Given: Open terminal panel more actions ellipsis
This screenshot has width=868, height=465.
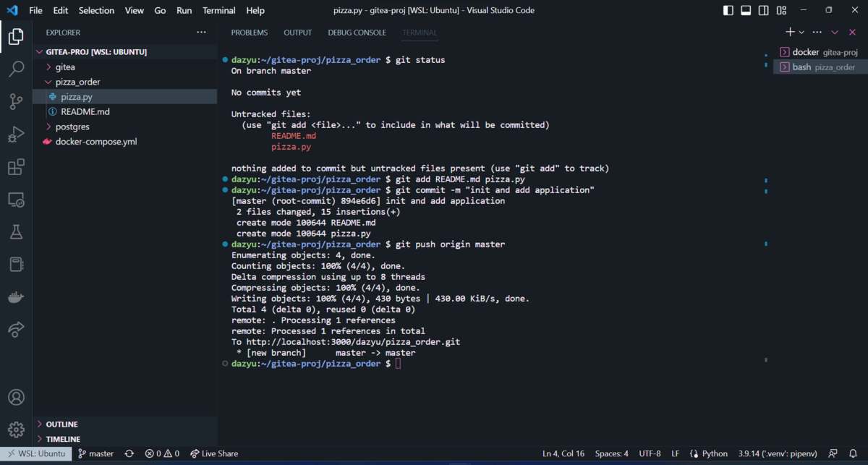Looking at the screenshot, I should (817, 33).
